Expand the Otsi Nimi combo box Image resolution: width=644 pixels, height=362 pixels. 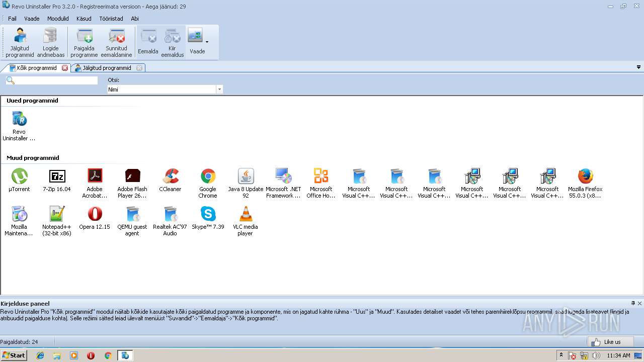(x=219, y=89)
